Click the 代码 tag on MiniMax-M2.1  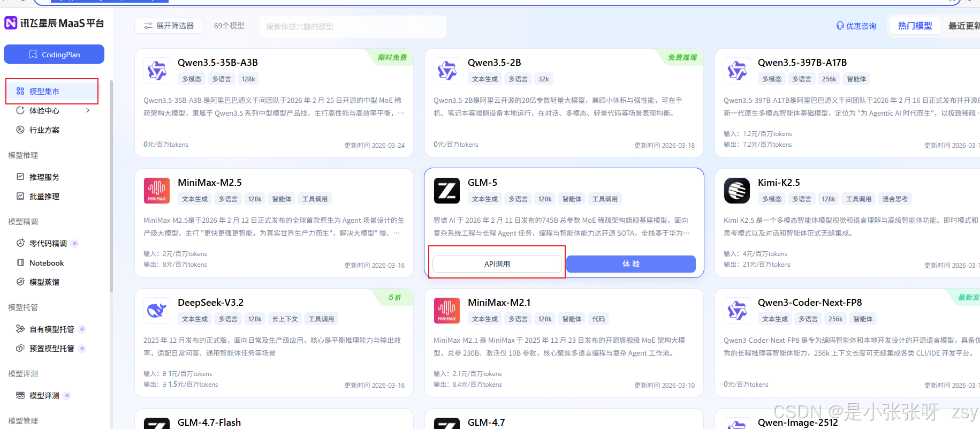598,319
